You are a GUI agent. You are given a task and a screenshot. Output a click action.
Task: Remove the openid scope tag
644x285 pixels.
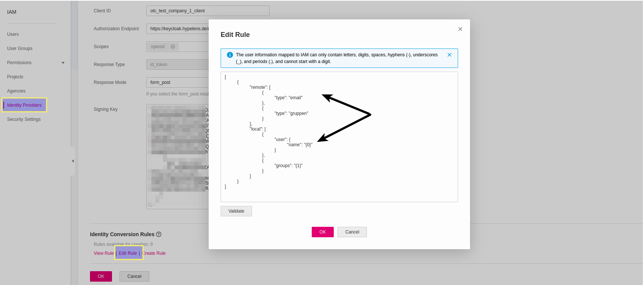point(172,47)
